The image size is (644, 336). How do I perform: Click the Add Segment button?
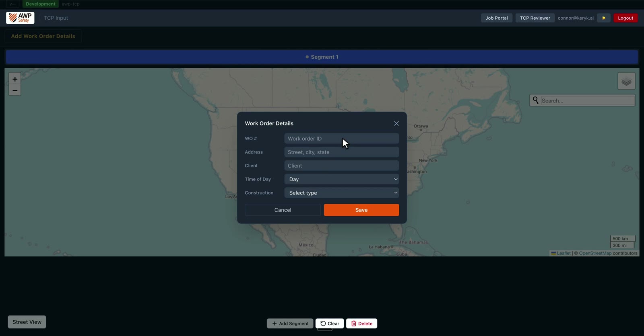point(290,324)
